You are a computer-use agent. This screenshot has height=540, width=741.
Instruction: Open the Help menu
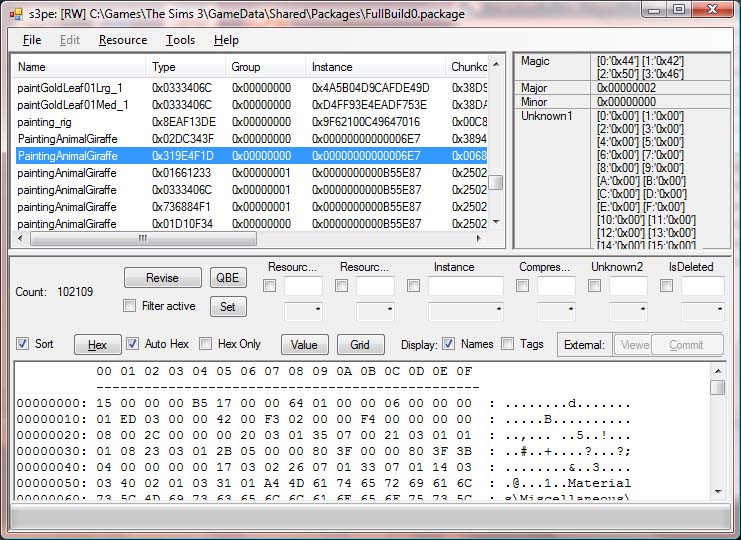point(226,40)
